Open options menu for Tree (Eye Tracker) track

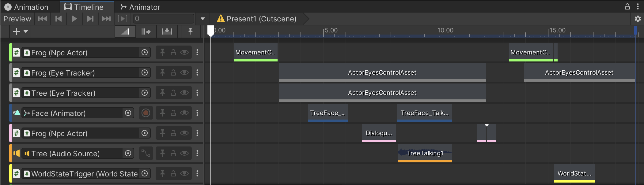click(197, 93)
